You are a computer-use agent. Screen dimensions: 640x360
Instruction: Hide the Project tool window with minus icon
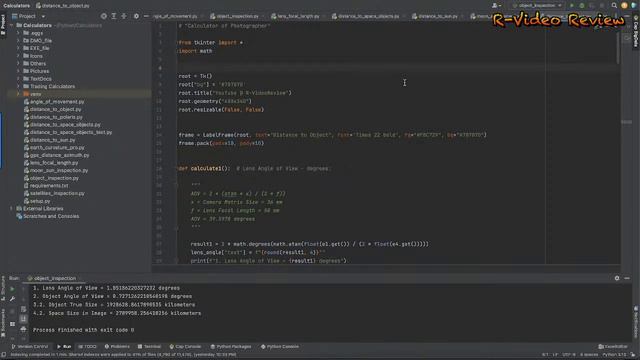(146, 16)
